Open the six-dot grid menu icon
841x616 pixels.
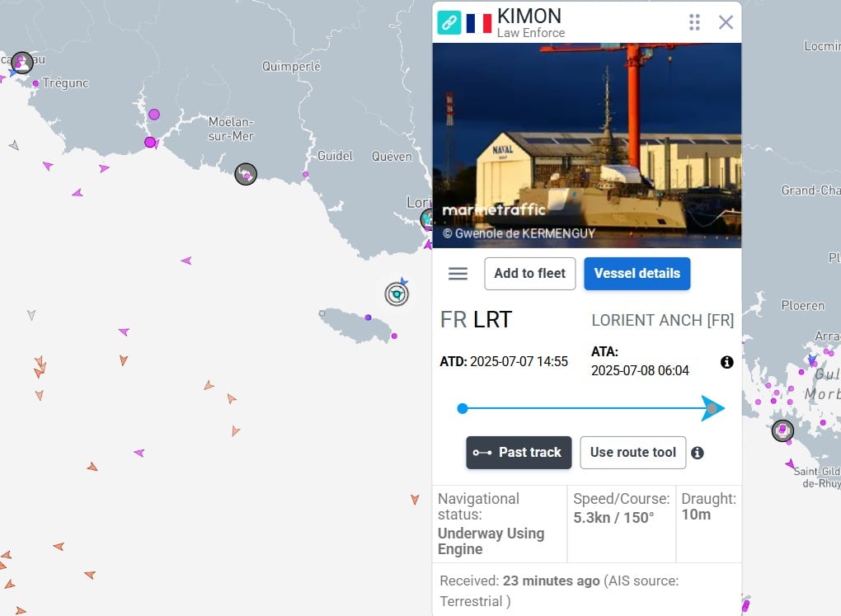[694, 22]
